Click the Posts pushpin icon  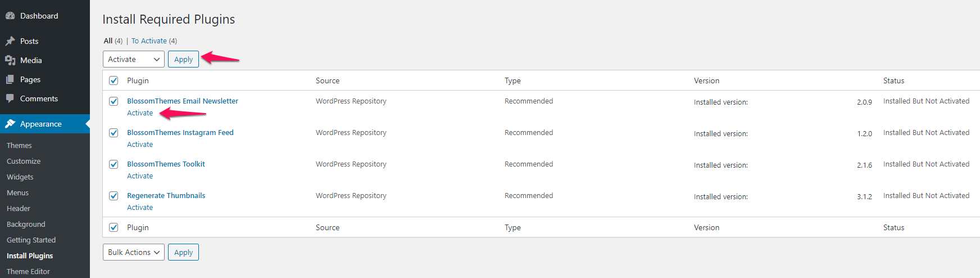(10, 41)
